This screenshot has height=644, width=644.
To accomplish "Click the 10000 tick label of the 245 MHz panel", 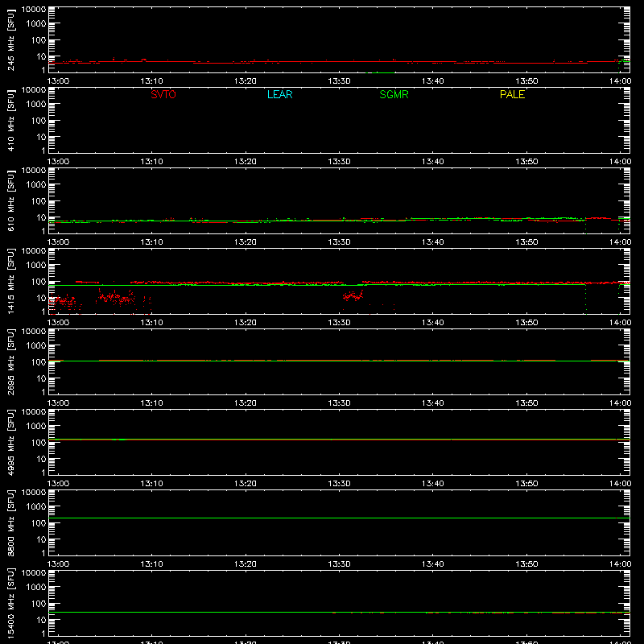I will coord(34,10).
